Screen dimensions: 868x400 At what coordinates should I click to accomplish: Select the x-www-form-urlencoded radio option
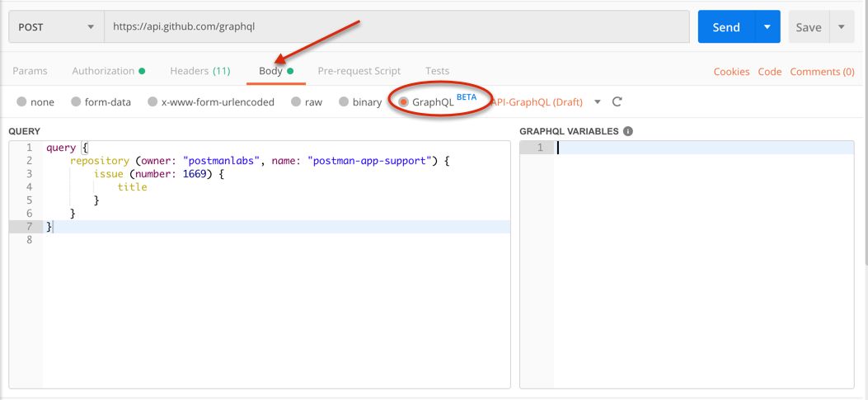tap(152, 102)
